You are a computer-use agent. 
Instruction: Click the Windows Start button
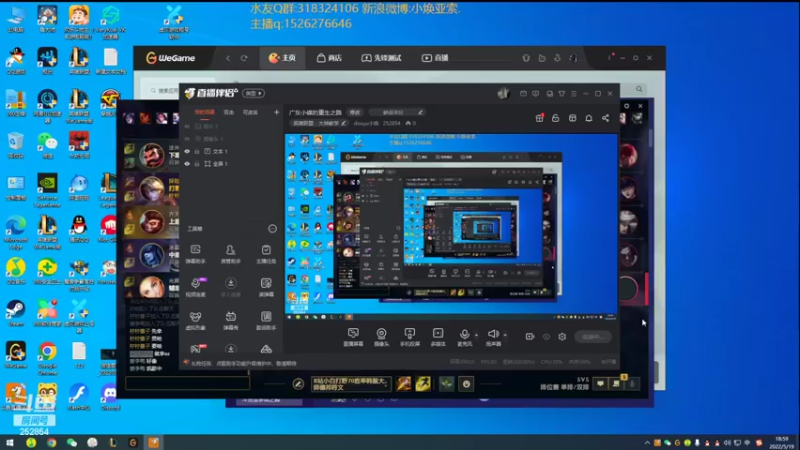click(10, 442)
